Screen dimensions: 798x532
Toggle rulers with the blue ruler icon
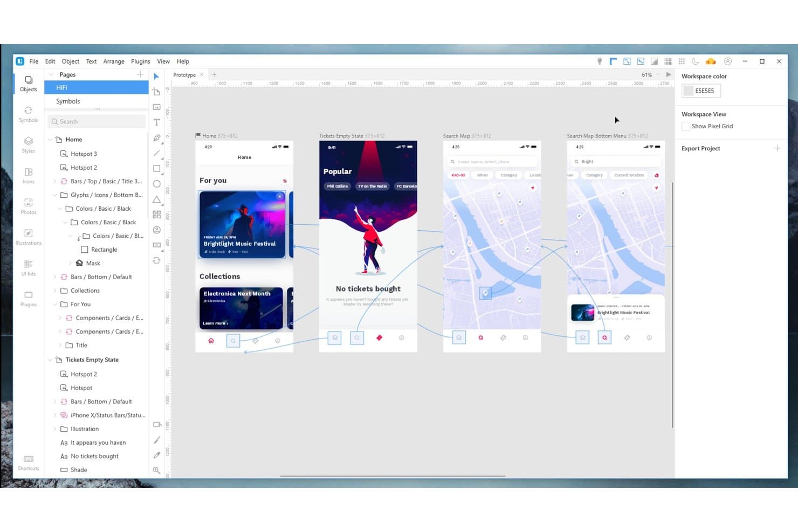pos(613,61)
